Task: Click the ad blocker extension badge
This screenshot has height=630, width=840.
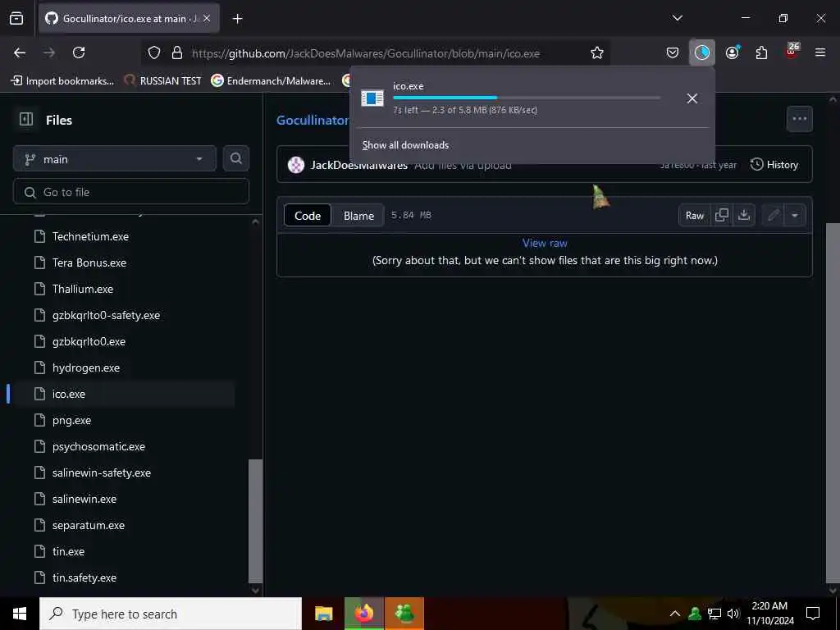Action: (x=792, y=52)
